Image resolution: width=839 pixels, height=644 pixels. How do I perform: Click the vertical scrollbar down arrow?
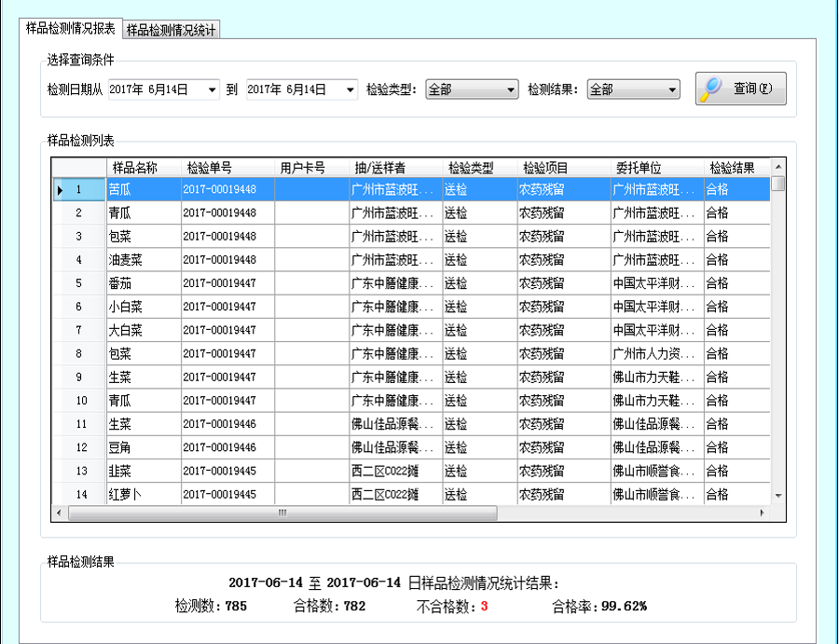tap(777, 497)
